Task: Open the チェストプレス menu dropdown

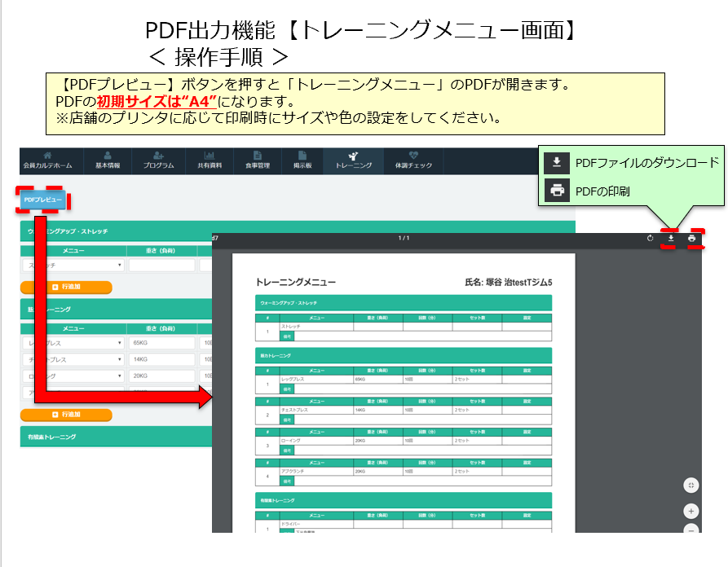Action: point(73,360)
